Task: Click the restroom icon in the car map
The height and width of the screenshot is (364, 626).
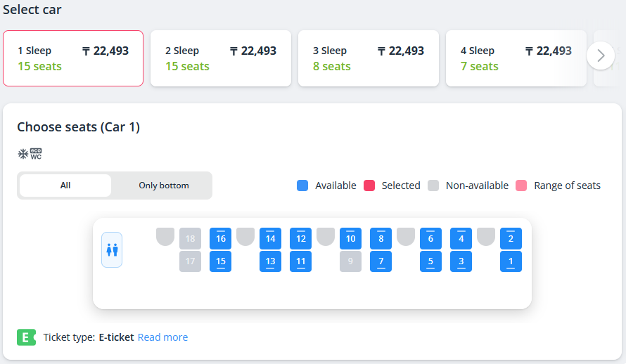Action: [112, 249]
